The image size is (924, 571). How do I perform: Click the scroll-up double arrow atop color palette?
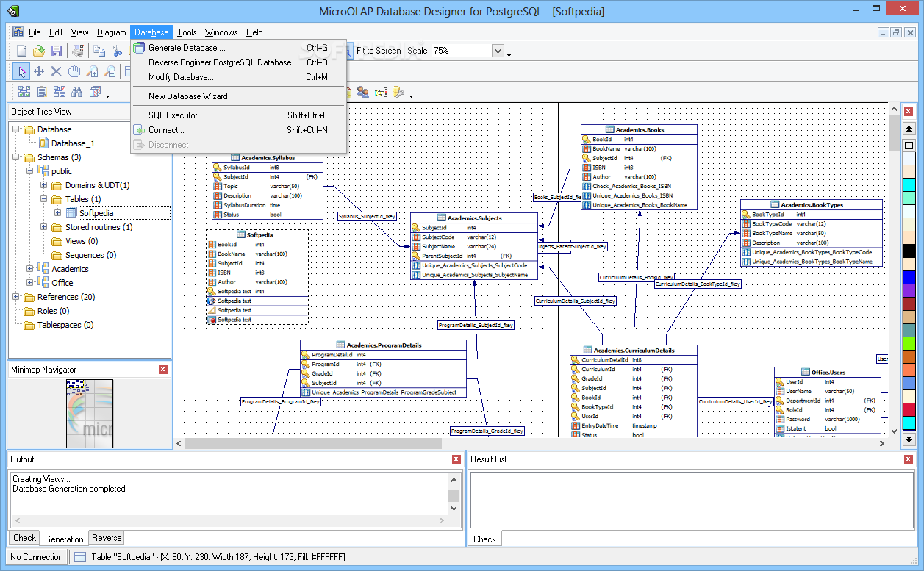click(x=909, y=129)
